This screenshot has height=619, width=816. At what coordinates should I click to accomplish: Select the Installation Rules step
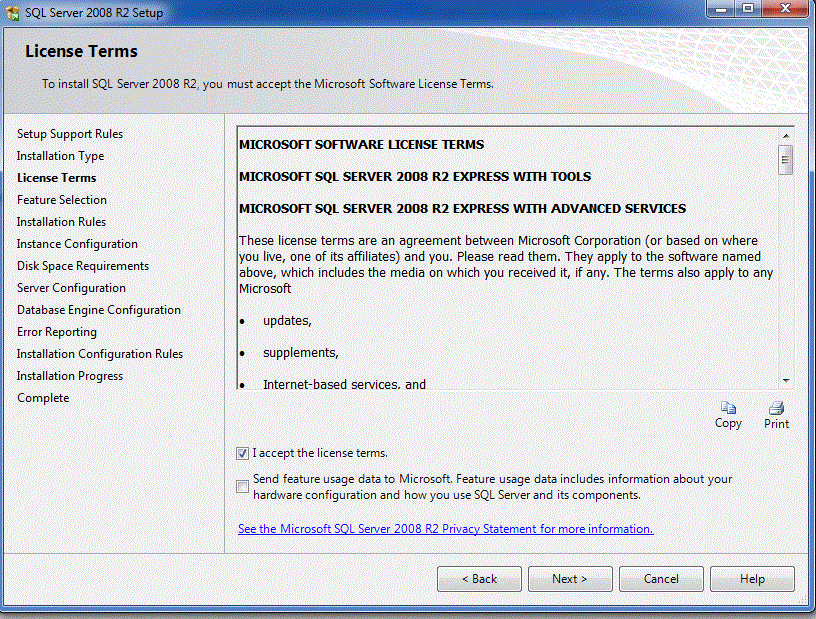(61, 222)
